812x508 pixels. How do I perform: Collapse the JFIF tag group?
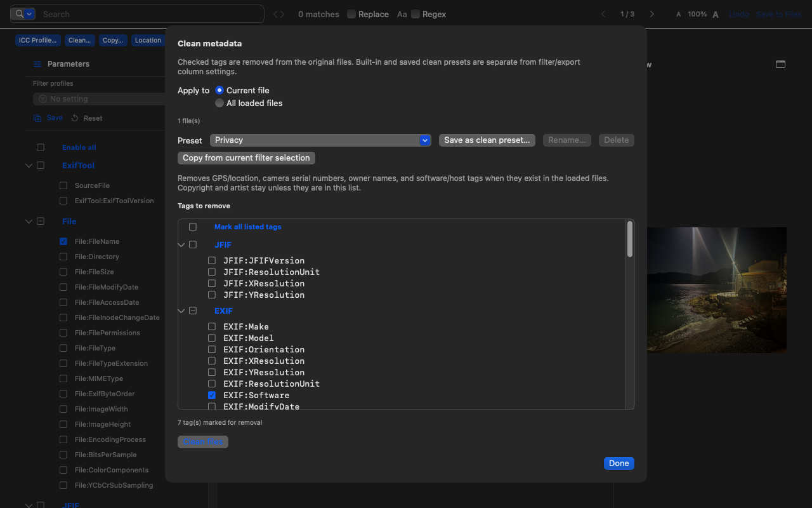pyautogui.click(x=181, y=244)
